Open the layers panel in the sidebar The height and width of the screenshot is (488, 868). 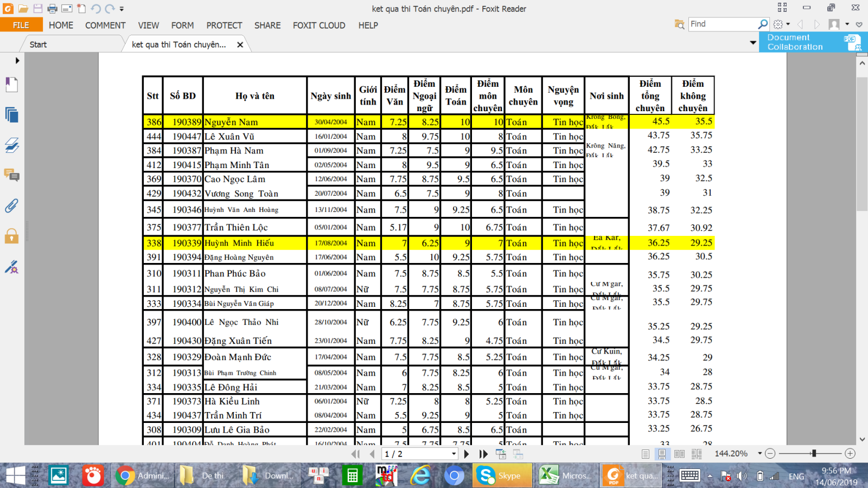11,145
